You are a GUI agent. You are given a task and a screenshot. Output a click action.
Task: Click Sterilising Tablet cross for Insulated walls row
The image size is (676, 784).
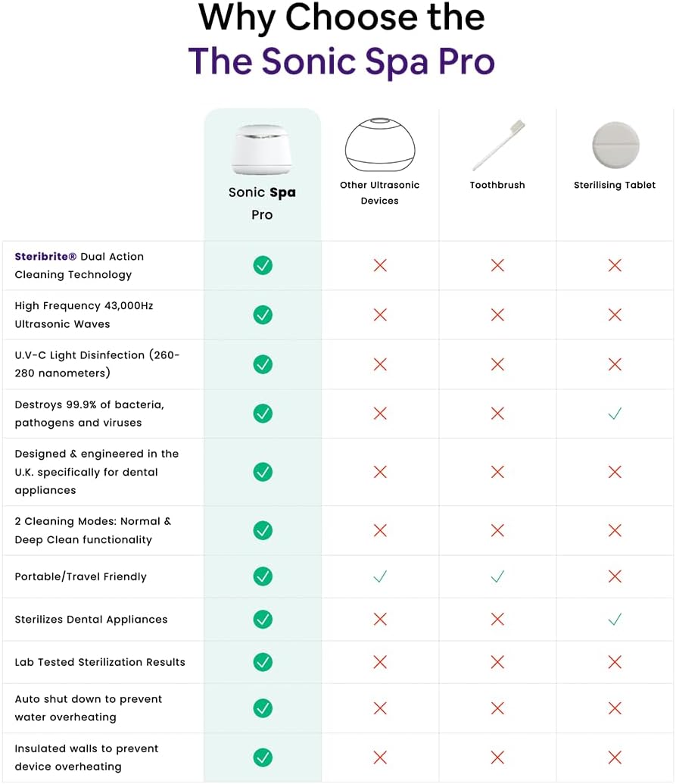(615, 757)
